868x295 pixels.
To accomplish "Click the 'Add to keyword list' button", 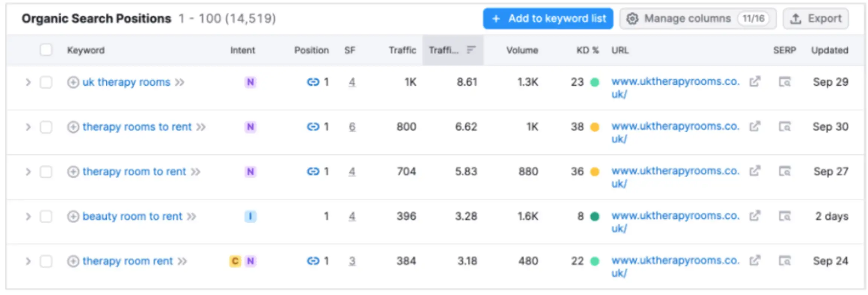I will coord(548,18).
